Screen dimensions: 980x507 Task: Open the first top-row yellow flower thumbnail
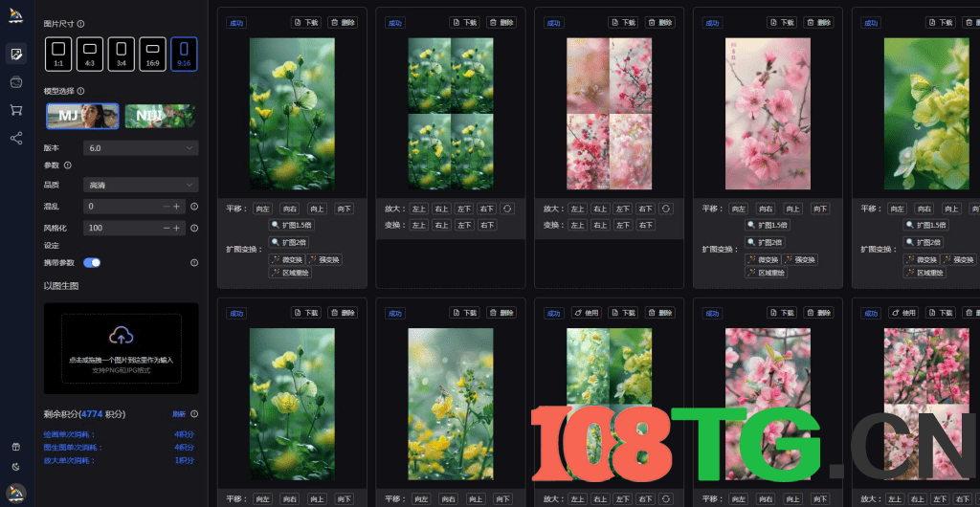(292, 114)
